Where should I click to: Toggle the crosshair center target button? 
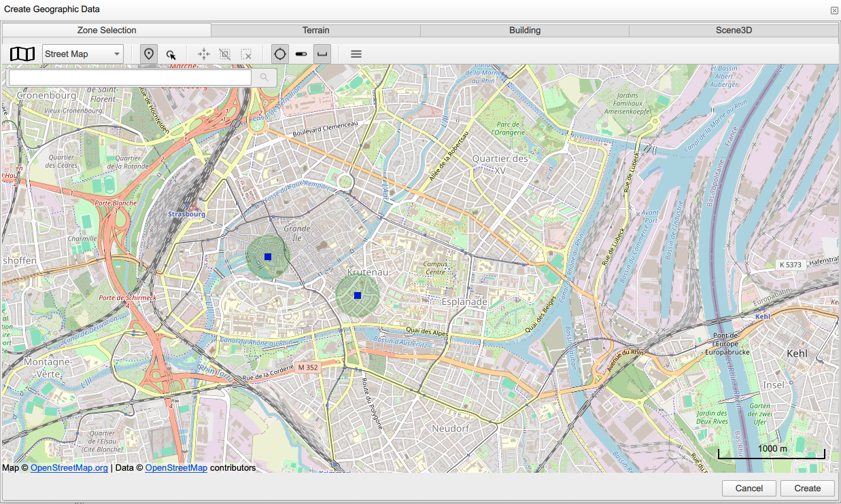coord(279,54)
